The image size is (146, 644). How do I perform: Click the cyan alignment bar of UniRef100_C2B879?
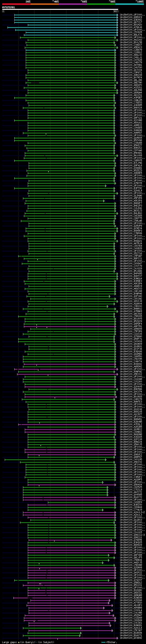[71, 50]
